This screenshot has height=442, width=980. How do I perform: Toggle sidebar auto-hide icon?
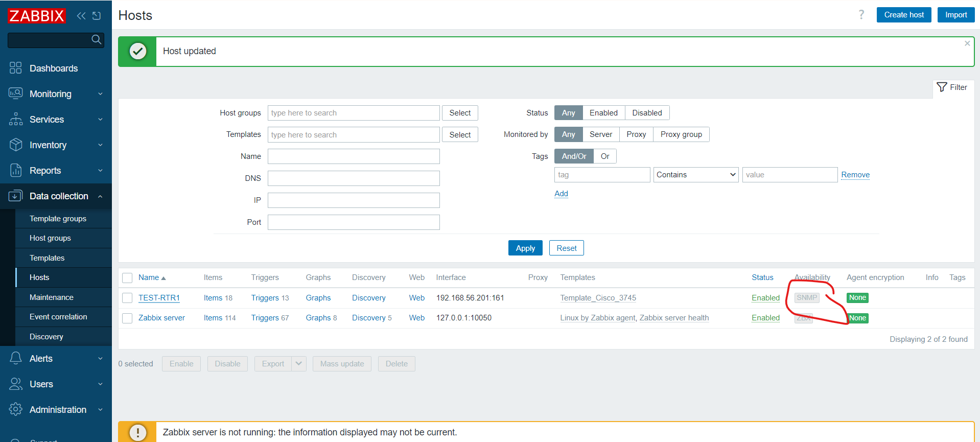[x=97, y=16]
